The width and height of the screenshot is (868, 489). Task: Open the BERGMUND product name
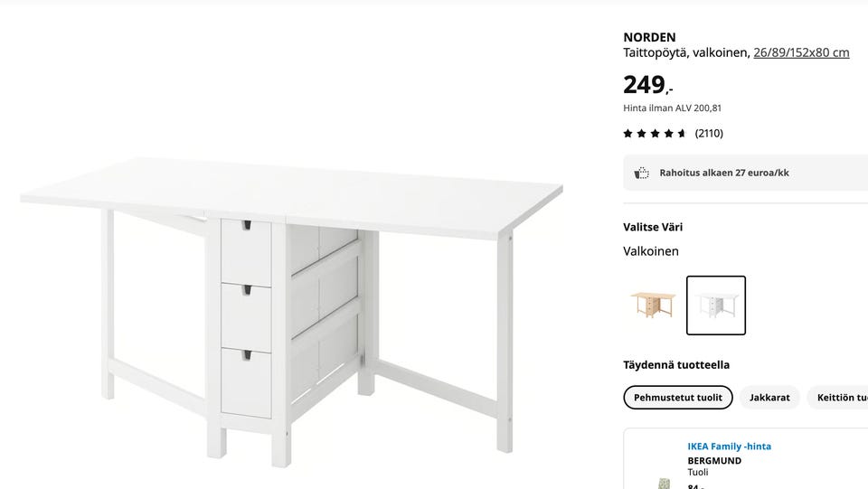pyautogui.click(x=714, y=461)
